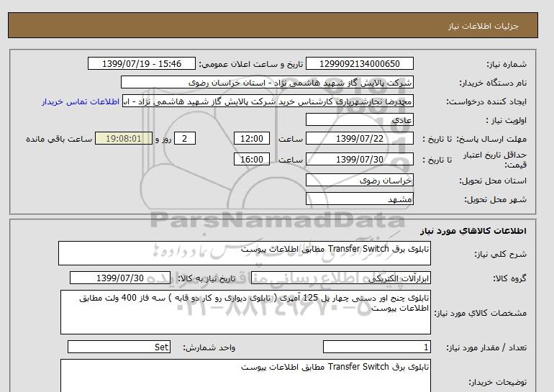Select the اولویت نیاز field showing عادی

pos(360,120)
